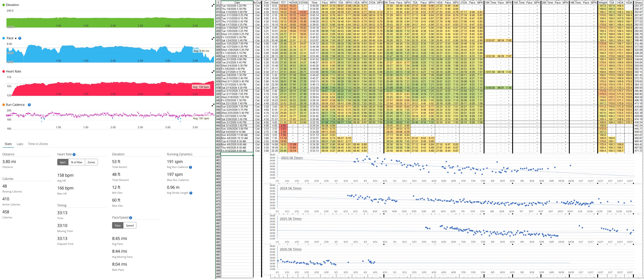Open help icon next to Pace chart title
The width and height of the screenshot is (644, 279).
coord(20,38)
